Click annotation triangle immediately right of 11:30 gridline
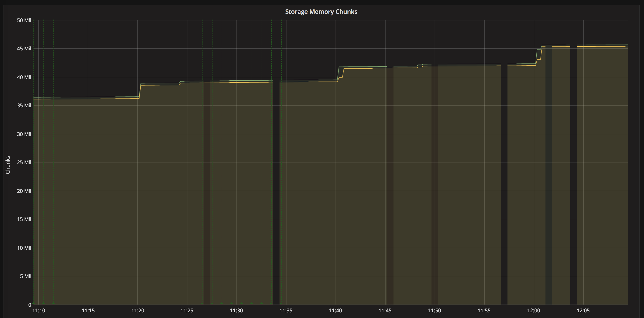Viewport: 644px width, 318px height. pos(242,303)
